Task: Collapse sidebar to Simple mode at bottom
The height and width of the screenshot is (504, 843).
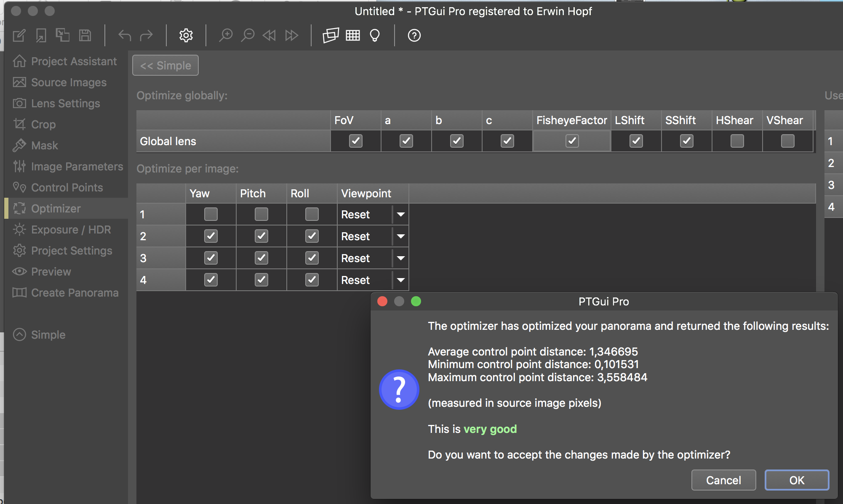Action: (x=40, y=335)
